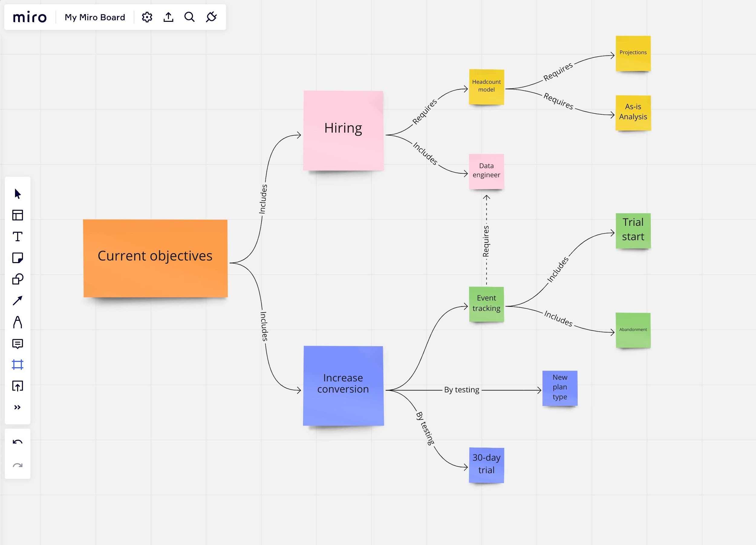Screen dimensions: 756x545
Task: Select the search tool in toolbar
Action: (x=190, y=16)
